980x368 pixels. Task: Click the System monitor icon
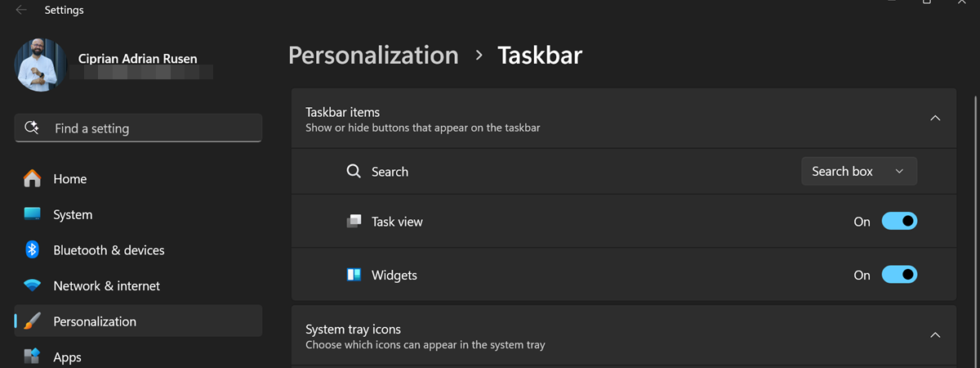tap(32, 214)
